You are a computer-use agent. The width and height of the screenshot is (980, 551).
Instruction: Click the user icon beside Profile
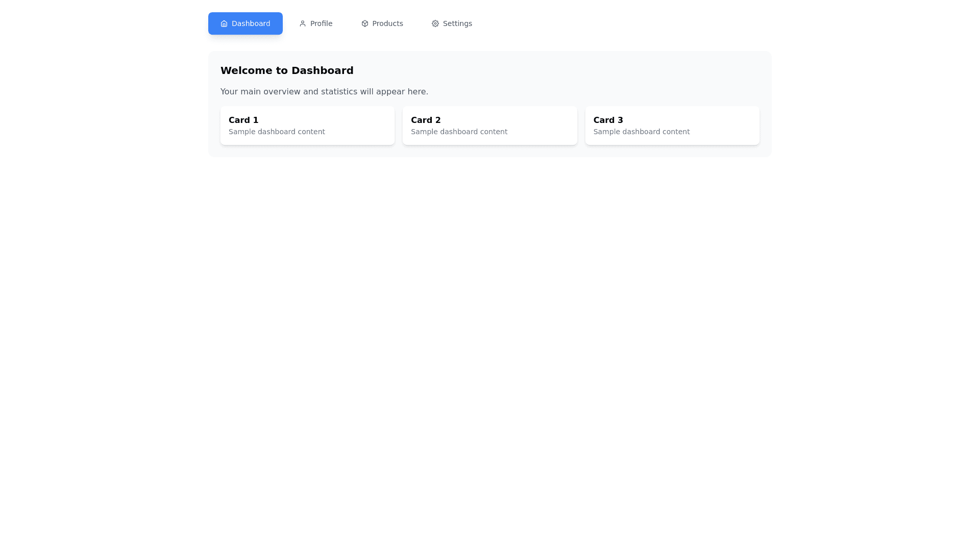(x=302, y=23)
